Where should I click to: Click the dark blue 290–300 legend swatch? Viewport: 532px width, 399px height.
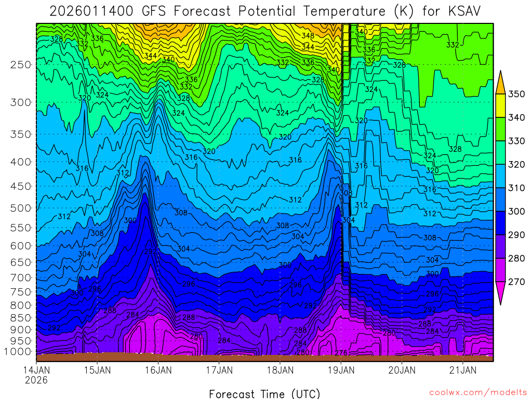[x=500, y=223]
